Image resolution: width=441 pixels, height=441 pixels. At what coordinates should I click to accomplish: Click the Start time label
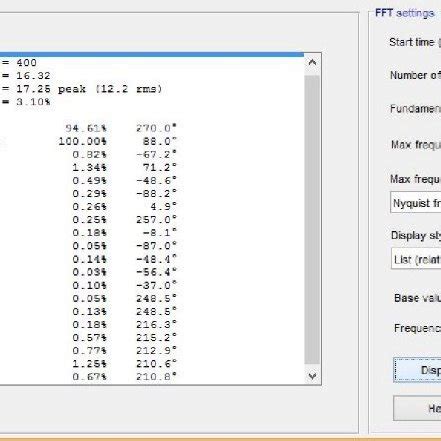pyautogui.click(x=412, y=42)
